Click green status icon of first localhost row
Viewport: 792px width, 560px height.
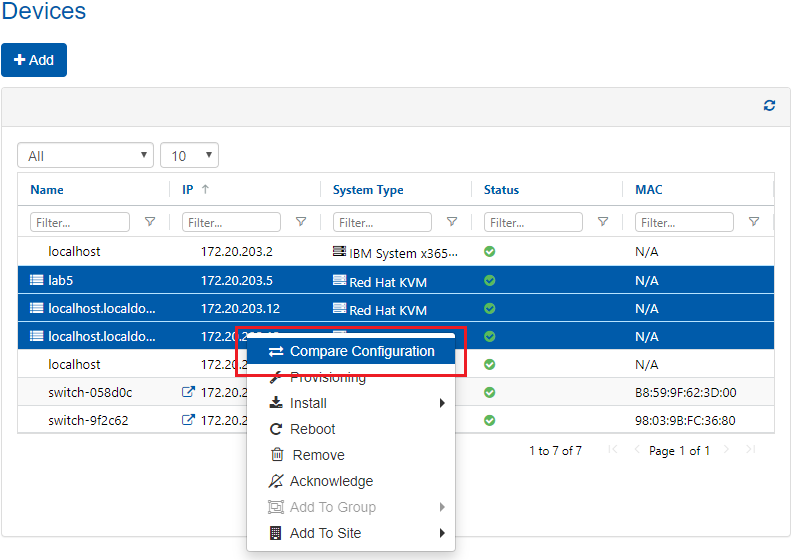490,252
